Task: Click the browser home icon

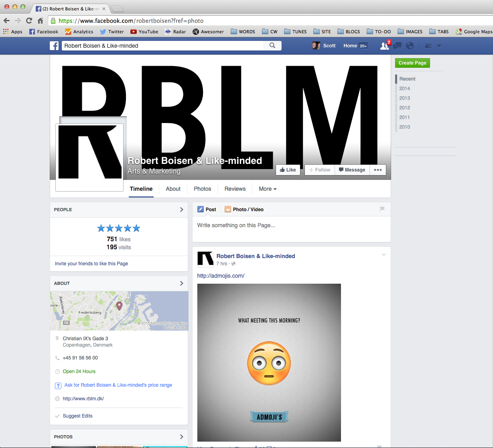Action: [x=40, y=21]
